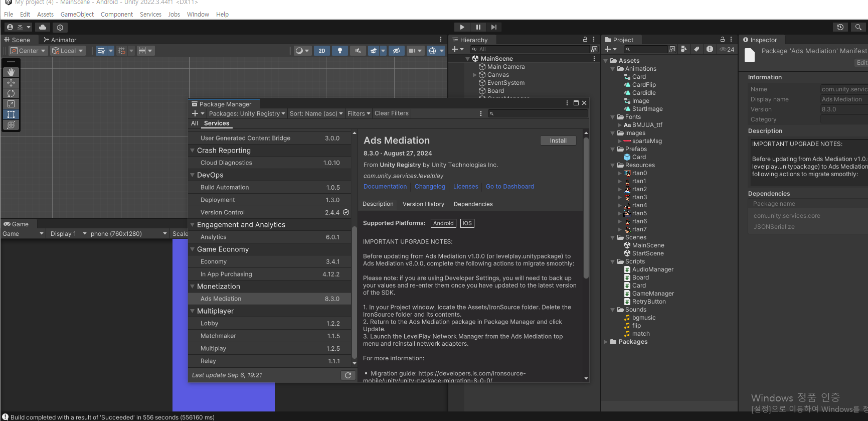Open the Local handle rotation dropdown
This screenshot has height=421, width=868.
point(68,51)
